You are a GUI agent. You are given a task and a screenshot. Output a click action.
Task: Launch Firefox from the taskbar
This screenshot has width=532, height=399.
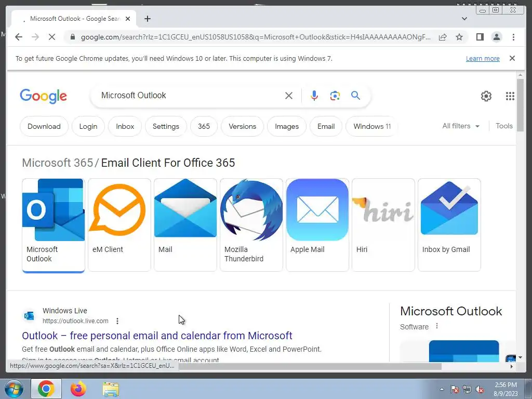tap(78, 389)
